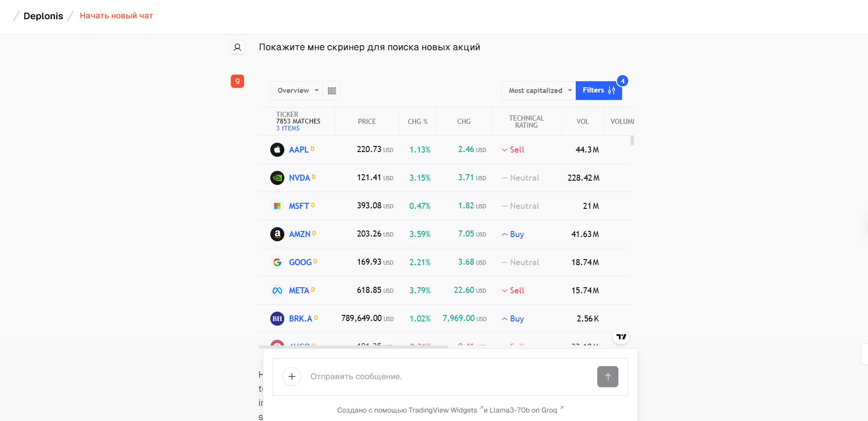Sort by TICKER column header
This screenshot has height=421, width=868.
287,115
